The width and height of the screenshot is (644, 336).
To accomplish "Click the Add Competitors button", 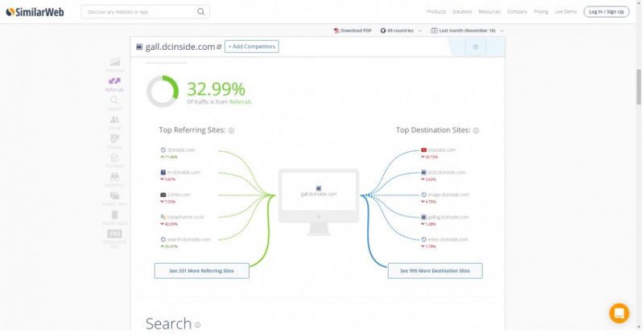I will (251, 47).
